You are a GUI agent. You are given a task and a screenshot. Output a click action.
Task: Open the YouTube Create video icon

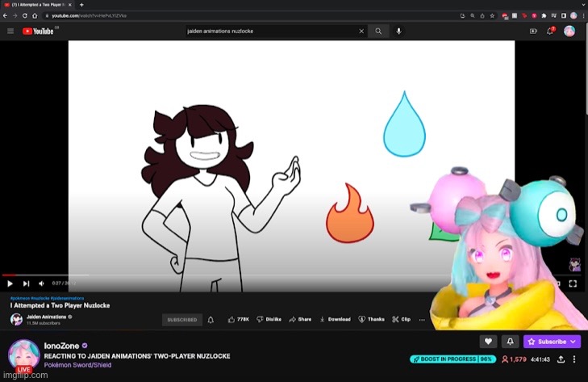pos(533,31)
